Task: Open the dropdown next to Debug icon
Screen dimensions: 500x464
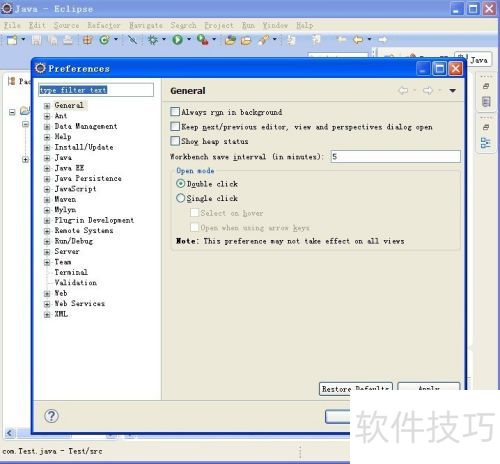Action: pos(164,40)
